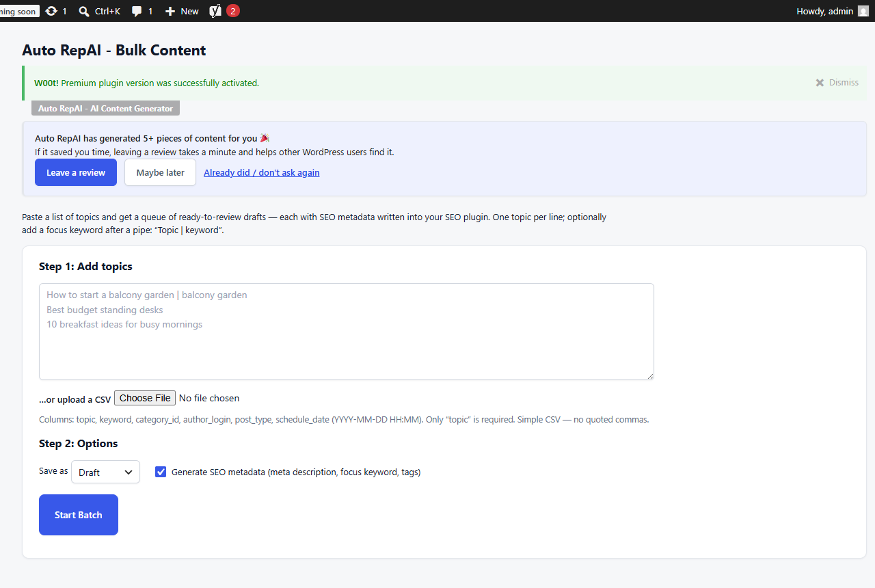
Task: Click the 'Auto RepAI - Bulk Content' title
Action: pos(113,50)
